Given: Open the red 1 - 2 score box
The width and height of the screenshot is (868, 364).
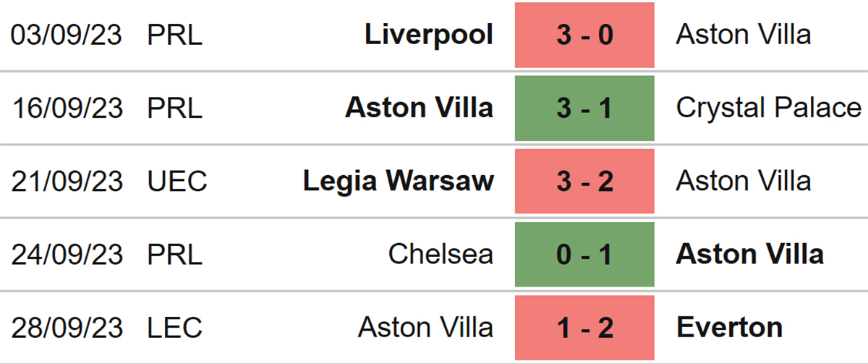Looking at the screenshot, I should pos(584,327).
